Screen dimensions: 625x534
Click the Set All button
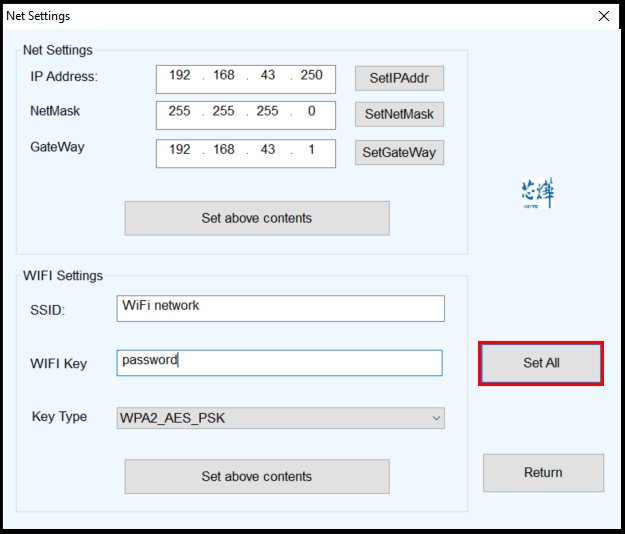(541, 363)
